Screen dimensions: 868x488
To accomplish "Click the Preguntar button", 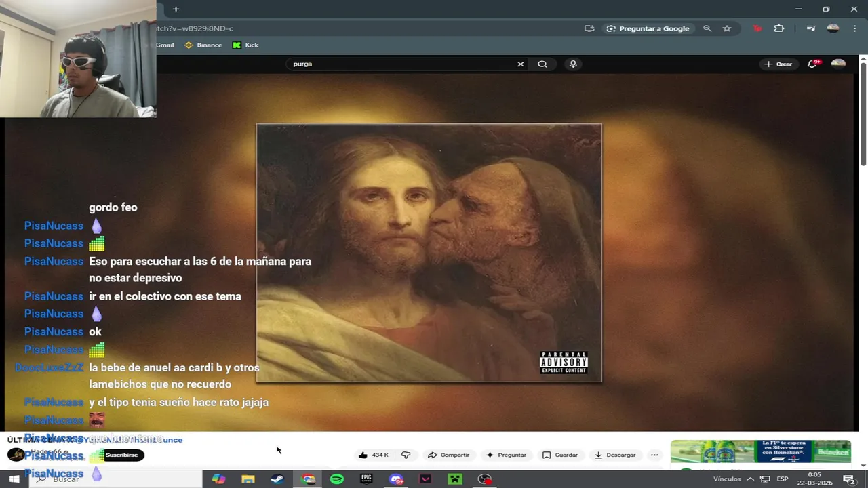I will pyautogui.click(x=506, y=455).
